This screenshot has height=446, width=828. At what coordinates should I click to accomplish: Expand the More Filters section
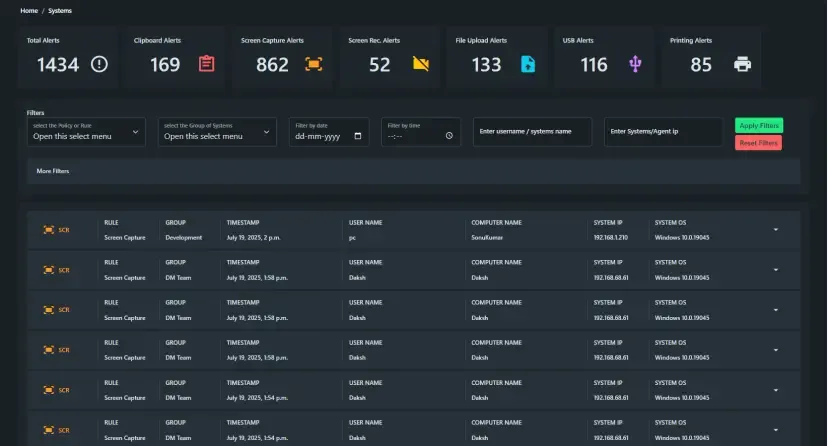(x=413, y=171)
